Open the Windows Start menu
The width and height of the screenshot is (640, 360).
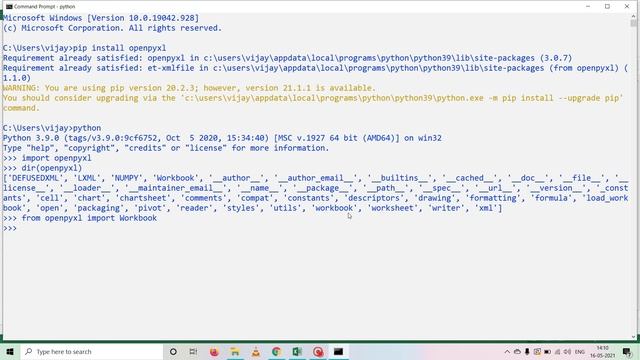10,351
